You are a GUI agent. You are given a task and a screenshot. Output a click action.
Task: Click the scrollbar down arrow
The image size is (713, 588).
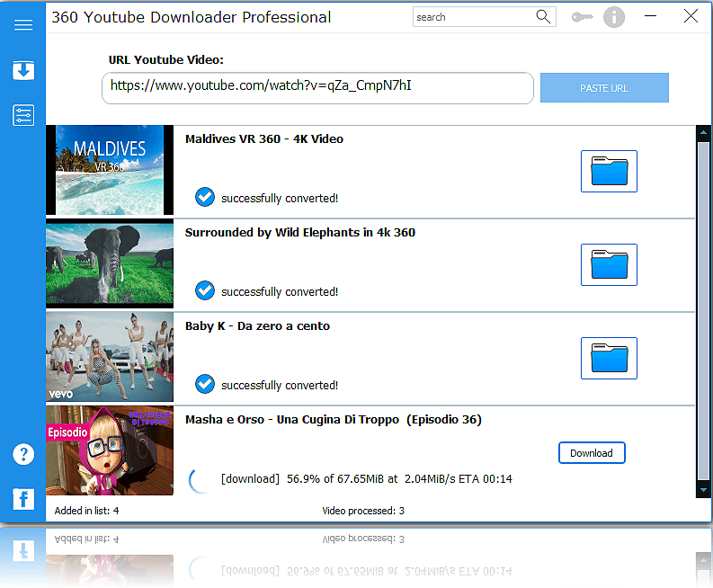[703, 490]
